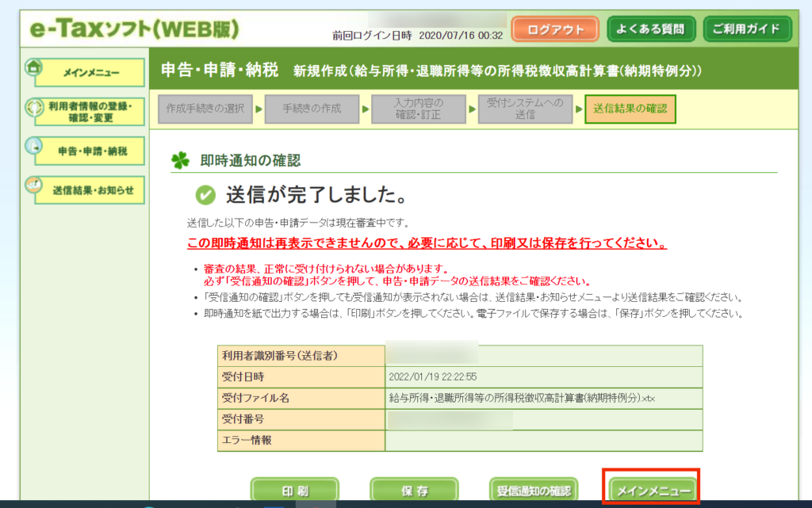Image resolution: width=812 pixels, height=508 pixels.
Task: Return via the red-outlined メインメニュー button
Action: (653, 490)
